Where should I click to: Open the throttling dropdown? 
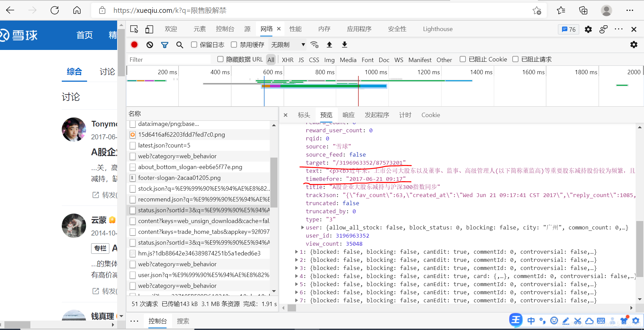pyautogui.click(x=288, y=45)
